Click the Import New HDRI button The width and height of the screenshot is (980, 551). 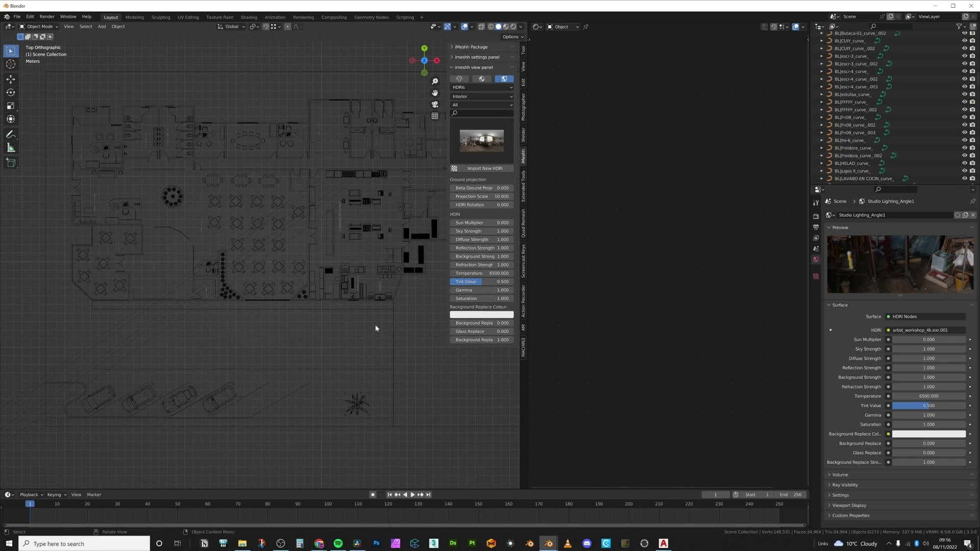pyautogui.click(x=482, y=168)
